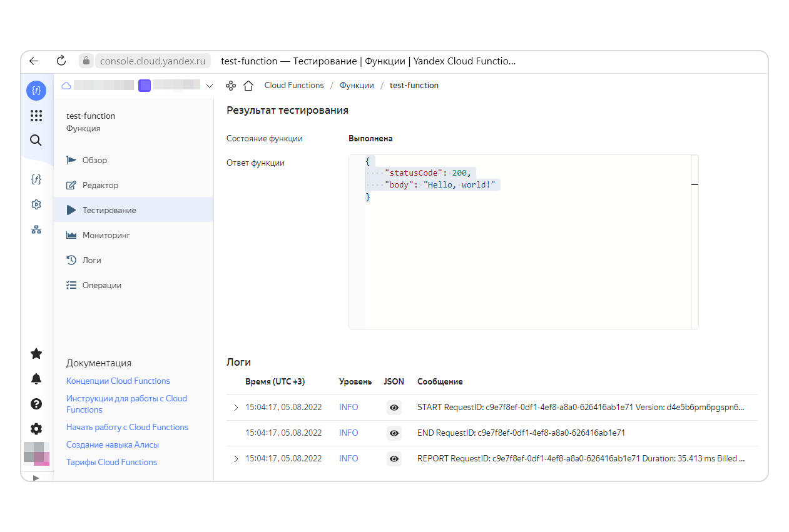Viewport: 789px width, 532px height.
Task: Click the padlock icon in address bar
Action: (x=86, y=61)
